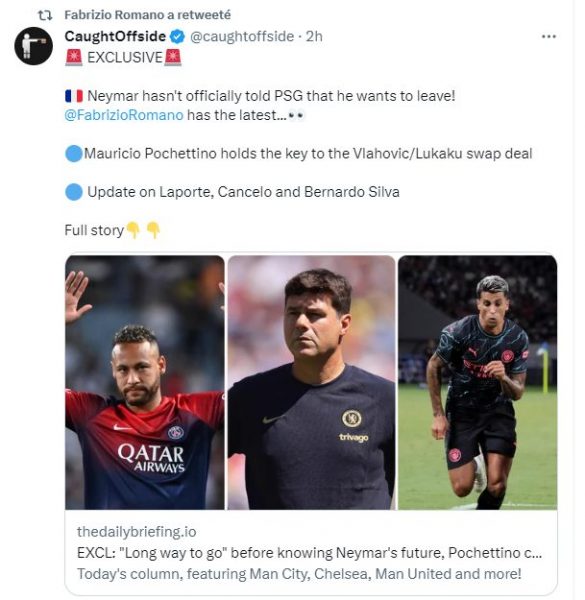The width and height of the screenshot is (585, 600).
Task: Click the French flag emoji
Action: [74, 96]
